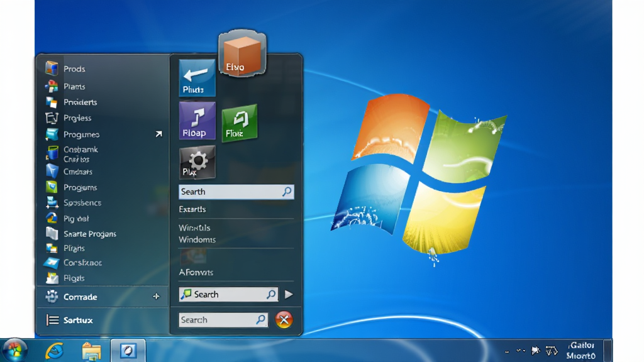Expand the Comade plus arrow
Screen dimensions: 644x362
[x=156, y=297]
